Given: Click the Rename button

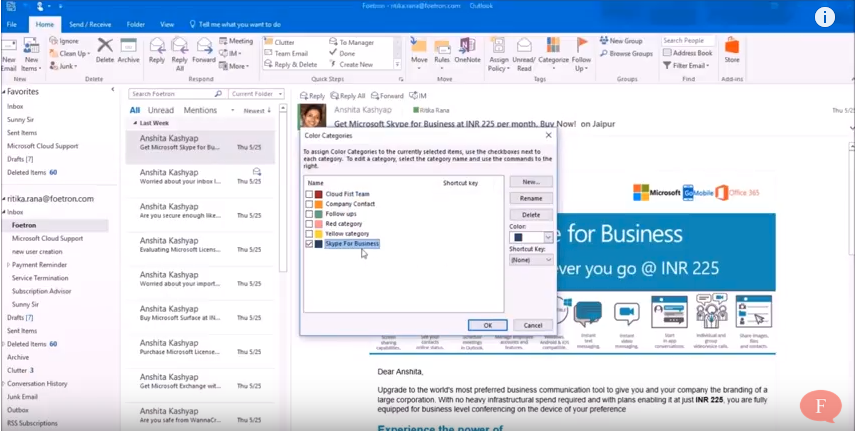Looking at the screenshot, I should click(531, 198).
